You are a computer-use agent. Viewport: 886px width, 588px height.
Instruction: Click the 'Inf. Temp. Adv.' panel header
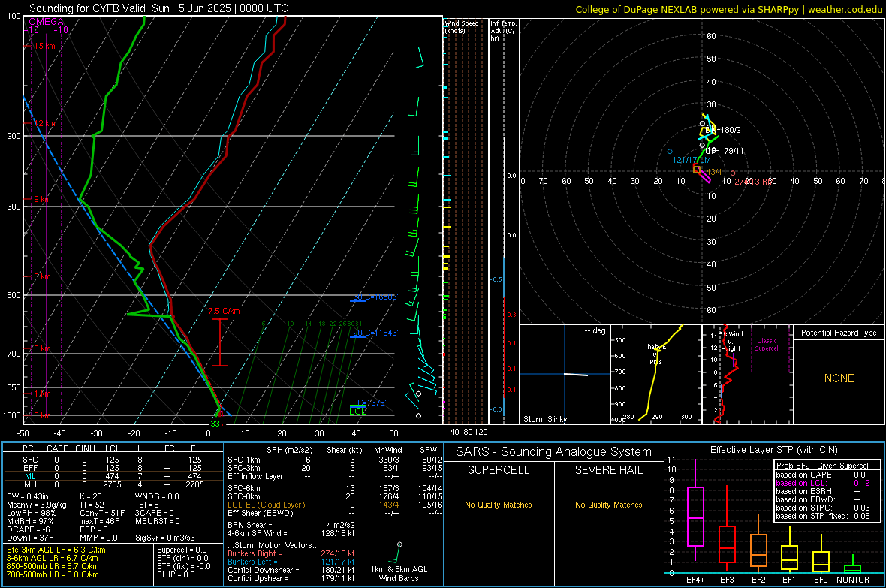click(503, 31)
